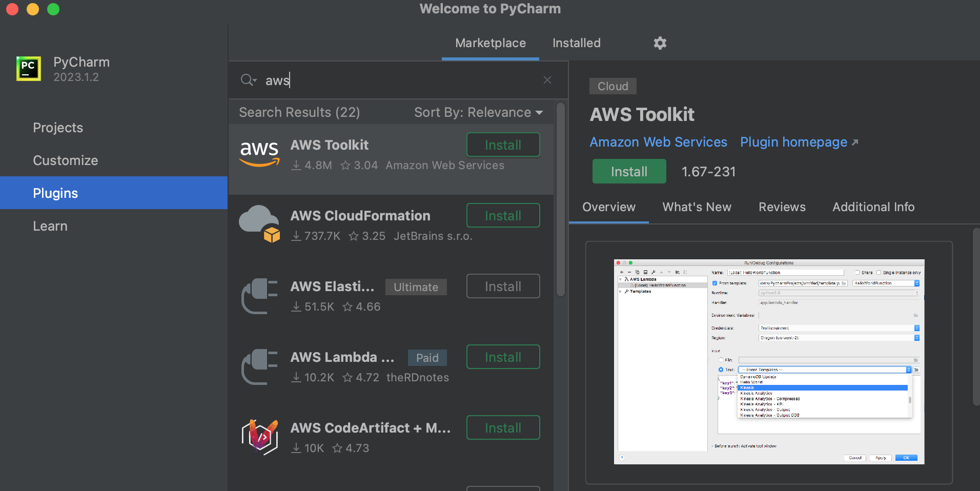The height and width of the screenshot is (491, 980).
Task: Switch to the Reviews tab
Action: (x=781, y=207)
